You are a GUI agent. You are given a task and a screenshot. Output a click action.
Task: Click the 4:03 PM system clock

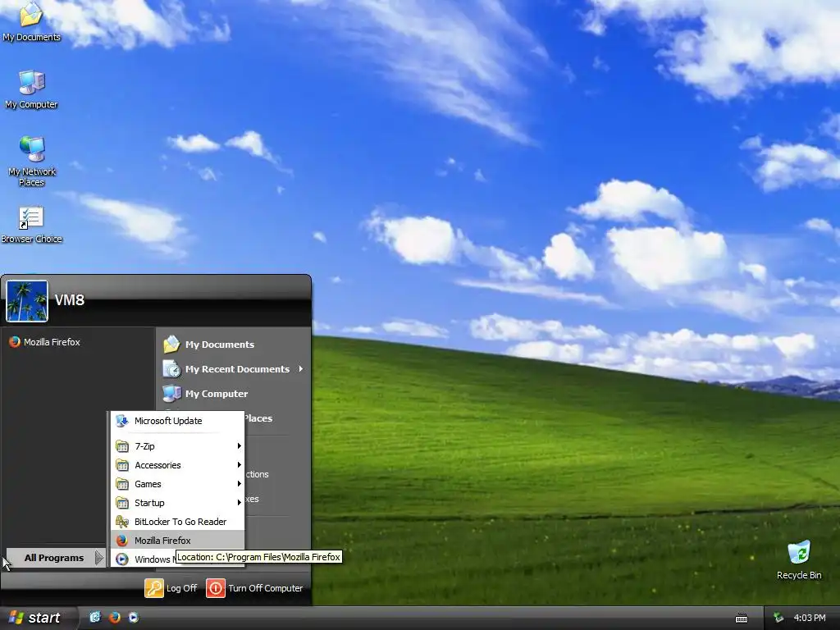[809, 618]
